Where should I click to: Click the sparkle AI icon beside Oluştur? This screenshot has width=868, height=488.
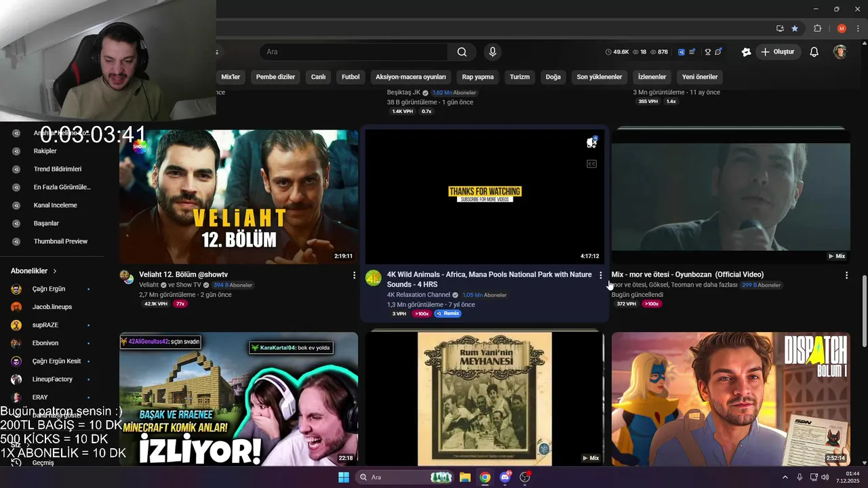tap(746, 52)
